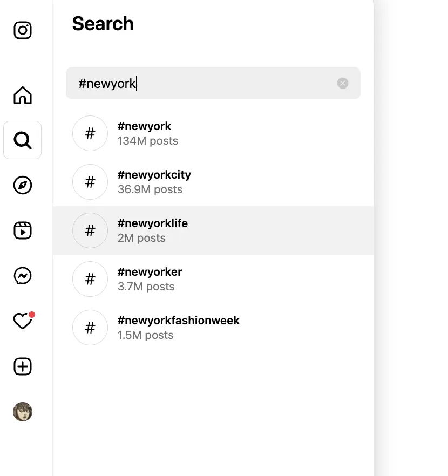Click the hash icon beside #newyorker

[x=90, y=279]
